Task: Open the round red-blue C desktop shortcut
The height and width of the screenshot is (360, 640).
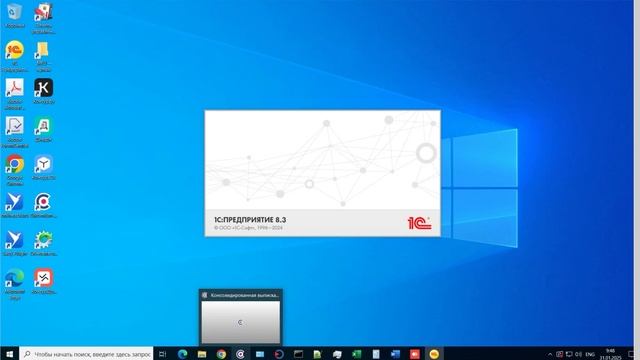Action: 43,202
